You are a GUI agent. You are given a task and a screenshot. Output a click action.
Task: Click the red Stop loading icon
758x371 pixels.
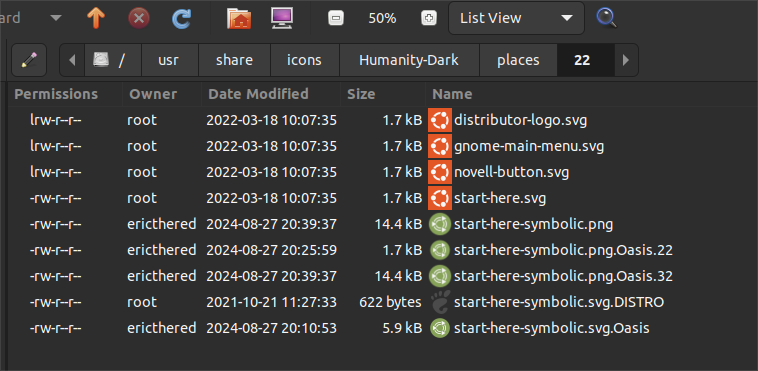coord(139,19)
